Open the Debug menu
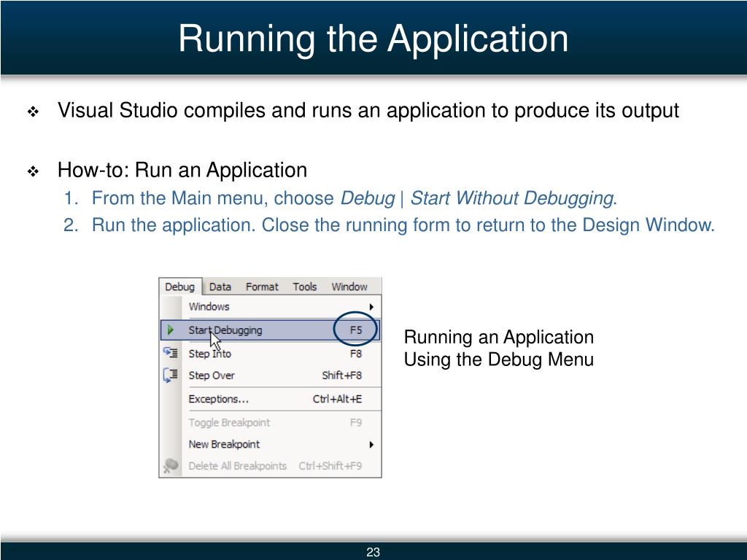 (x=180, y=287)
